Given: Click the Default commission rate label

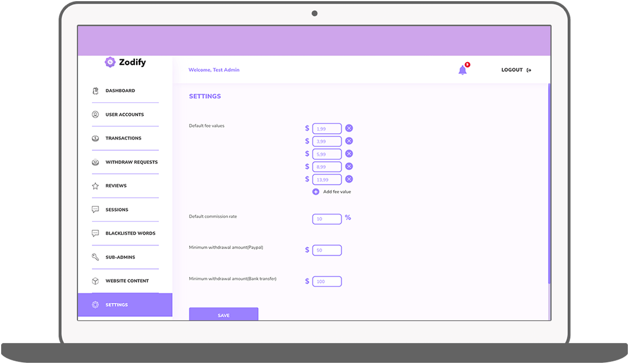Looking at the screenshot, I should coord(213,216).
